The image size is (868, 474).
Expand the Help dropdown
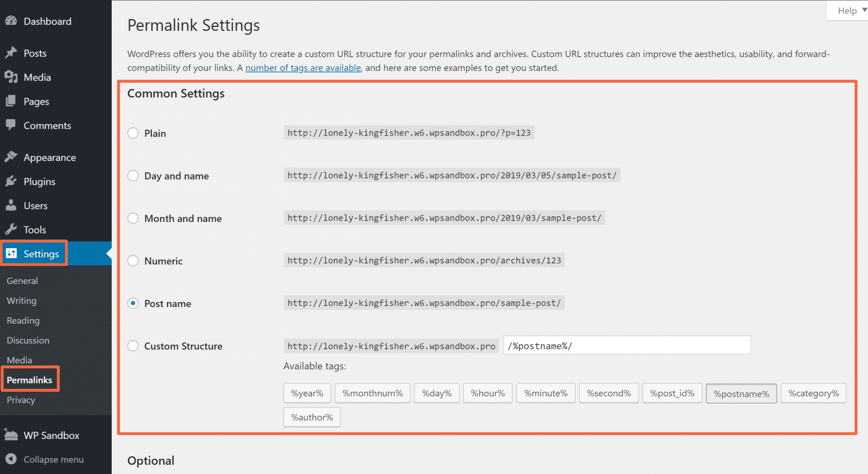847,10
